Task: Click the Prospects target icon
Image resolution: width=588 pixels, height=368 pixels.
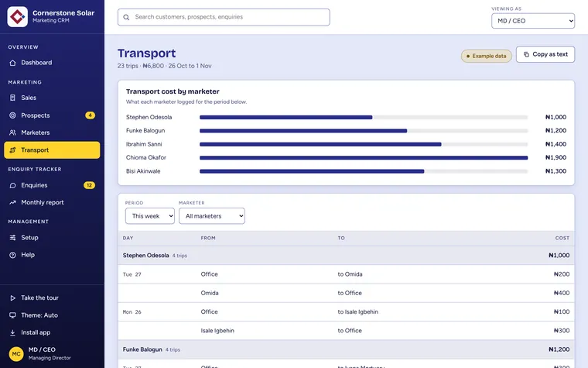Action: point(12,115)
